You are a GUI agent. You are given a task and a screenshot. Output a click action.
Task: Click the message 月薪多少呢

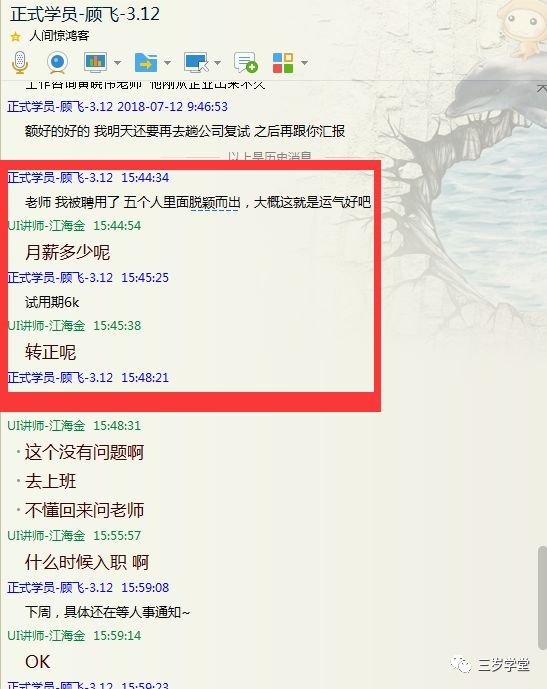pos(67,252)
